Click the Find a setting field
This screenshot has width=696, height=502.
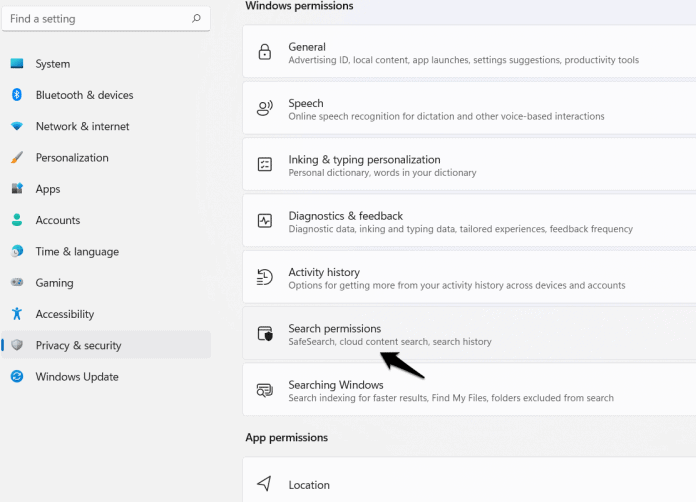(x=106, y=19)
